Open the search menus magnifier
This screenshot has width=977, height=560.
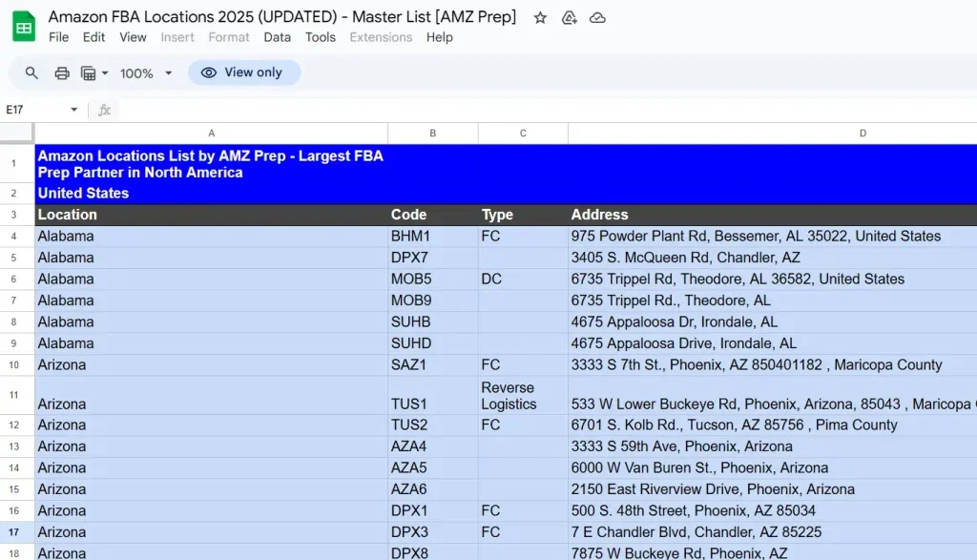[x=31, y=73]
